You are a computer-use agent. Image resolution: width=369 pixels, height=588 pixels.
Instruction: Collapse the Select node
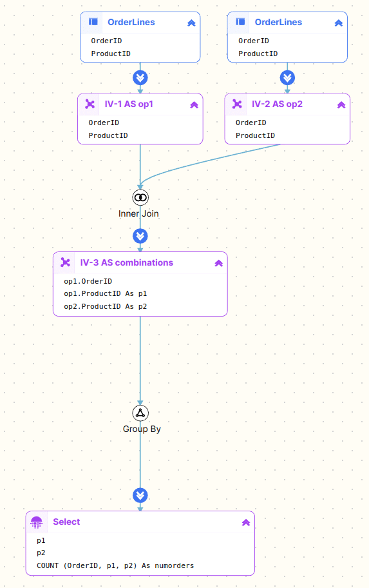point(246,522)
